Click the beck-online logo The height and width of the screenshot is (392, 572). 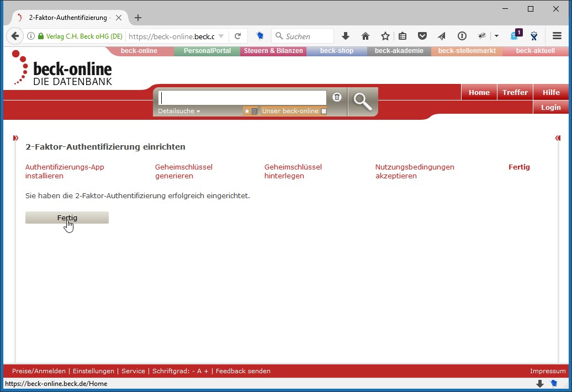coord(62,68)
